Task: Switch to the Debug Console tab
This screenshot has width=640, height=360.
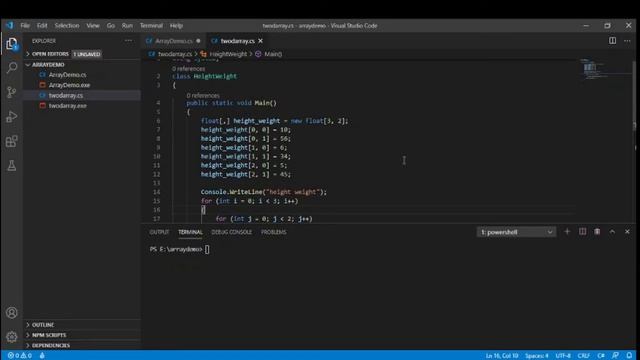Action: [x=231, y=232]
